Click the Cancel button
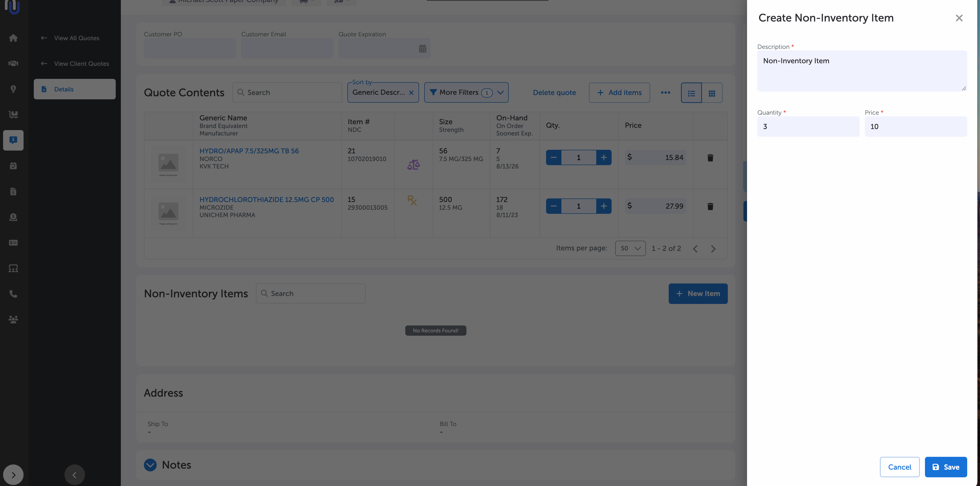This screenshot has height=486, width=980. [x=899, y=467]
